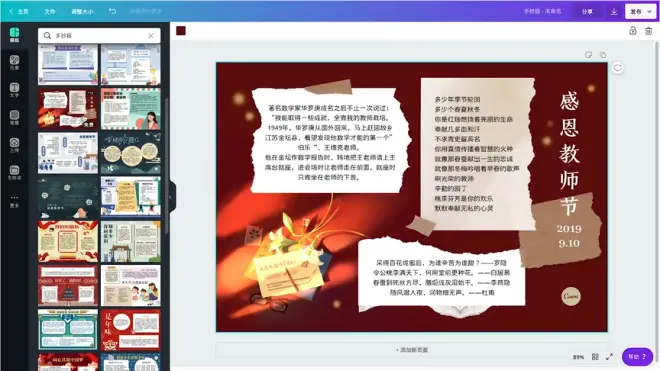
Task: Open the 发布 publish dropdown
Action: 641,11
